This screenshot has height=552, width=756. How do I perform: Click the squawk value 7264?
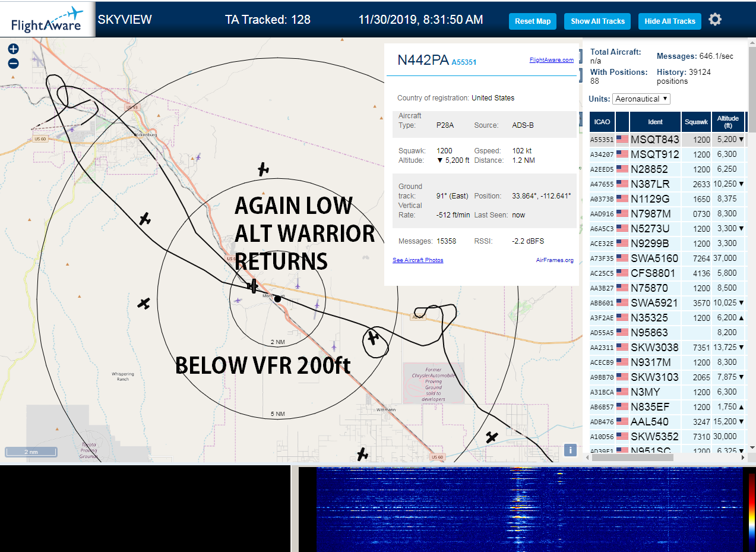tap(701, 258)
